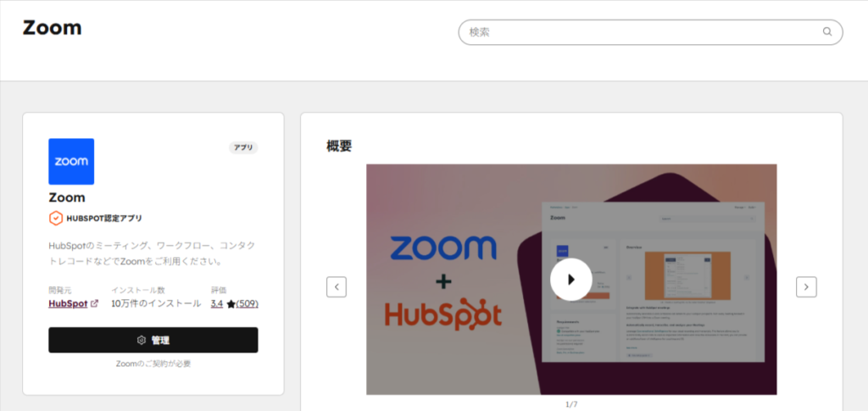Image resolution: width=868 pixels, height=411 pixels.
Task: Click the 概要 heading
Action: point(339,146)
